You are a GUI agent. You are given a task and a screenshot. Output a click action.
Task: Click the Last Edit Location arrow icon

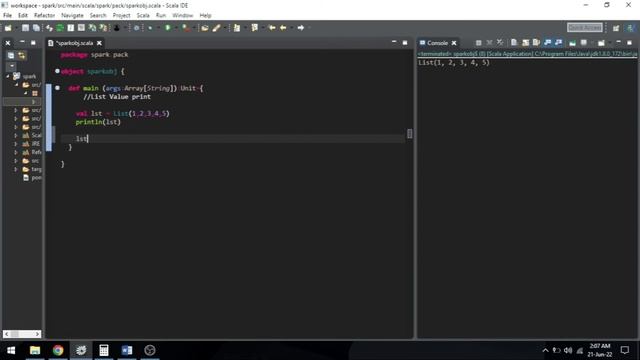pyautogui.click(x=272, y=28)
